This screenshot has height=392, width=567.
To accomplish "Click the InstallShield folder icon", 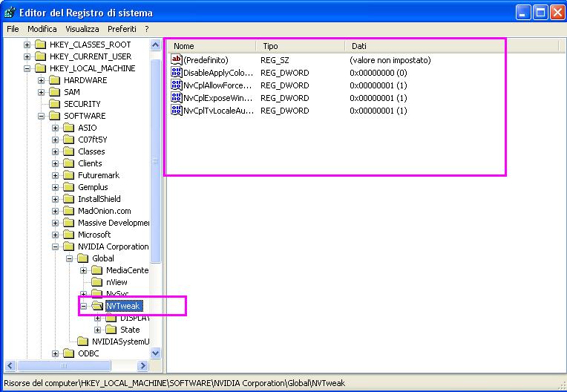I will 69,199.
